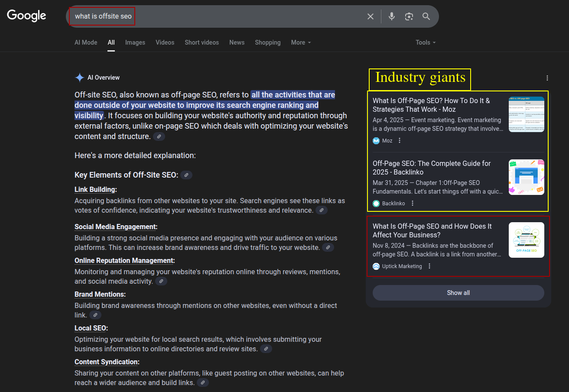569x392 pixels.
Task: Start voice search with microphone icon
Action: point(392,16)
